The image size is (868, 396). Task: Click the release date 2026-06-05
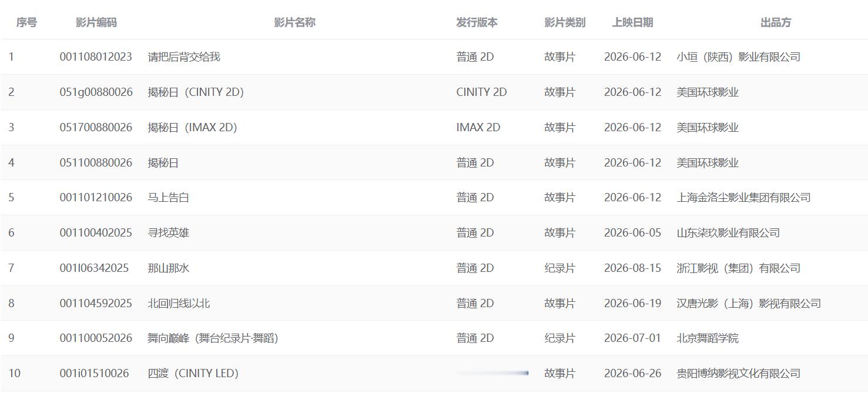(x=632, y=233)
